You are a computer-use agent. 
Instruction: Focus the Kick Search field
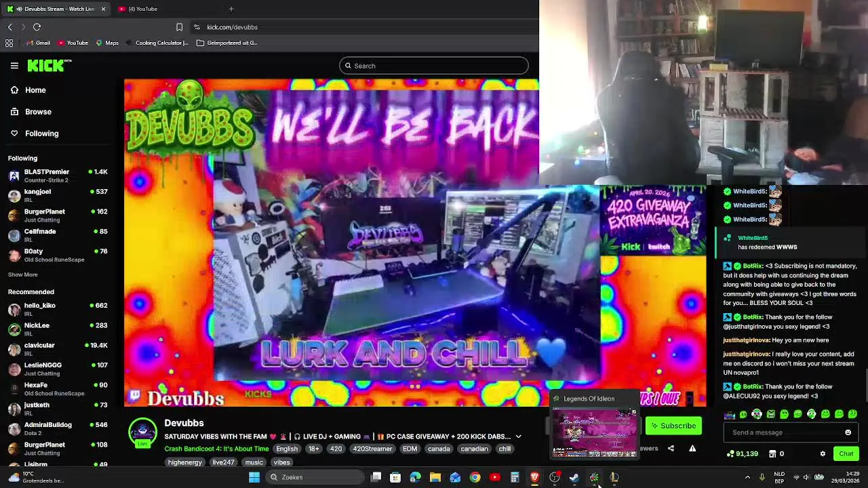434,66
